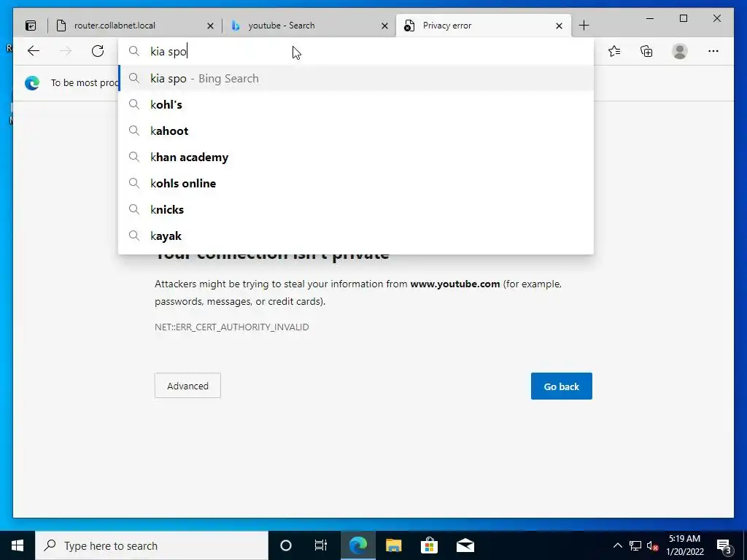Click the taskbar Type here to search box

point(152,545)
